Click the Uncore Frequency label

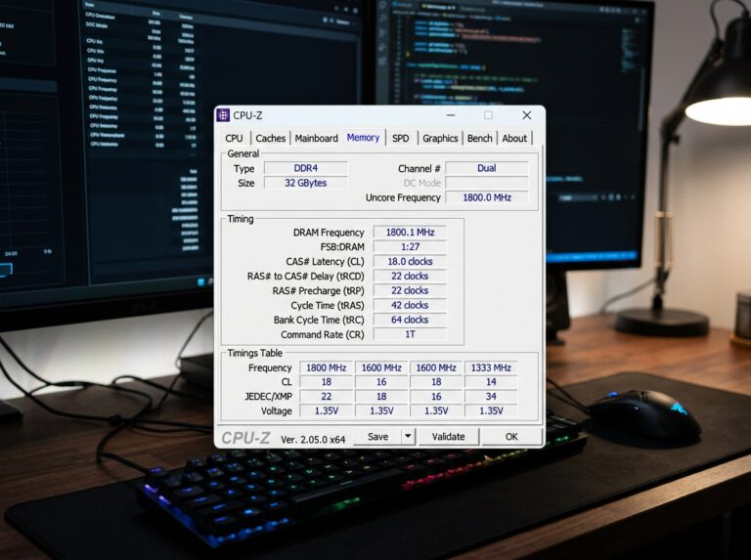point(403,197)
